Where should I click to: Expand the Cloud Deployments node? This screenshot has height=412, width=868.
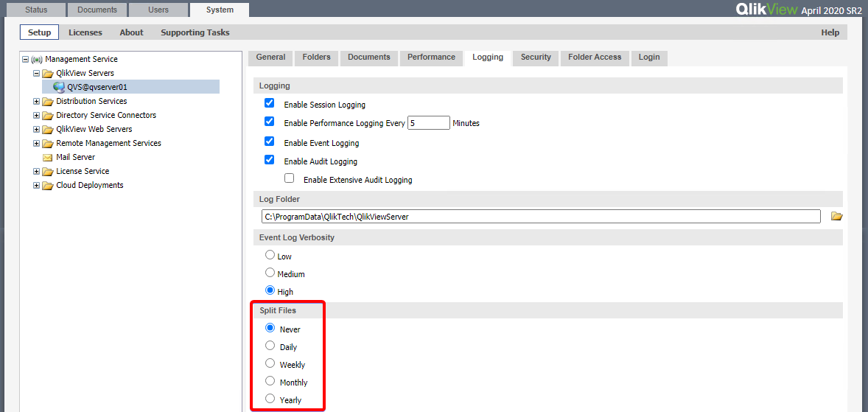[x=37, y=186]
